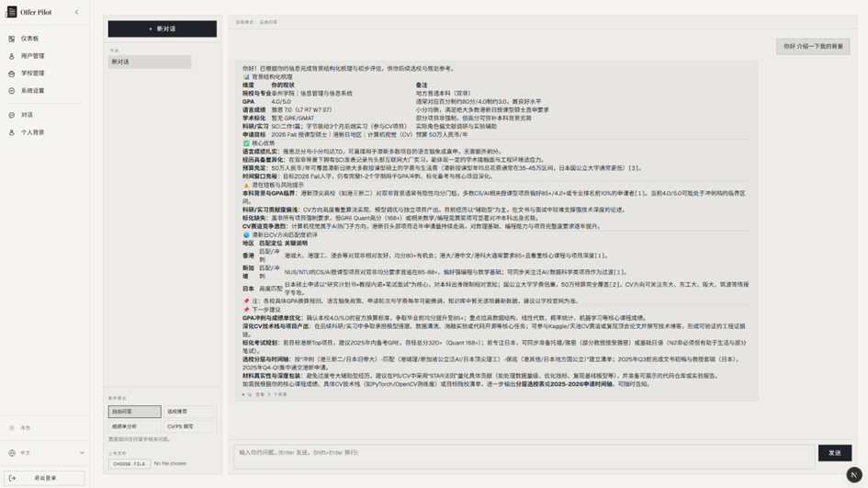Click the '语言成绩' row label in the table
Screen dimensions: 868x488
point(254,109)
